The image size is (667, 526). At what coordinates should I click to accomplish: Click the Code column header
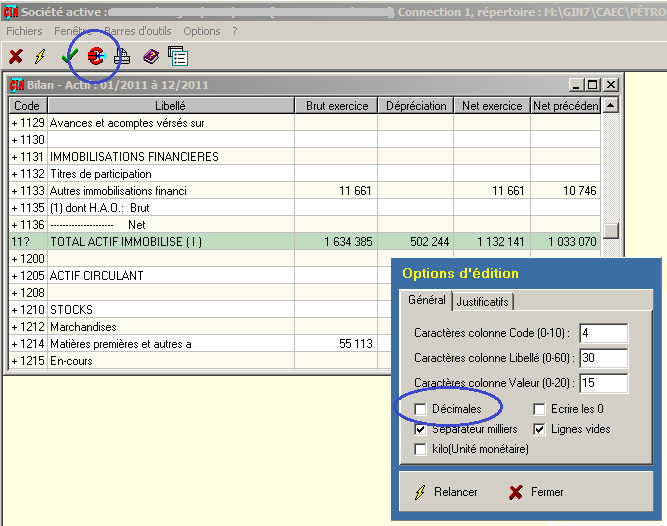click(27, 105)
